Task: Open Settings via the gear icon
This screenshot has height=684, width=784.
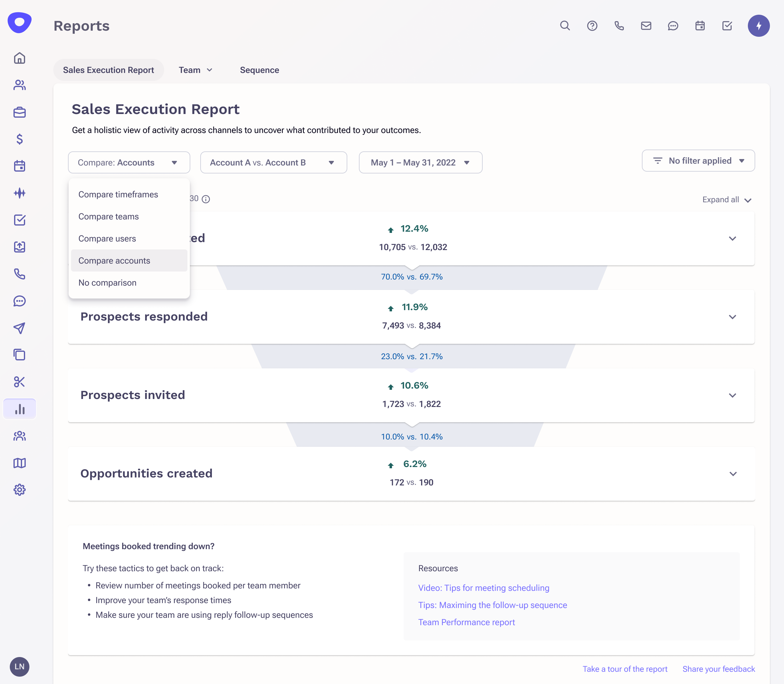Action: (x=20, y=490)
